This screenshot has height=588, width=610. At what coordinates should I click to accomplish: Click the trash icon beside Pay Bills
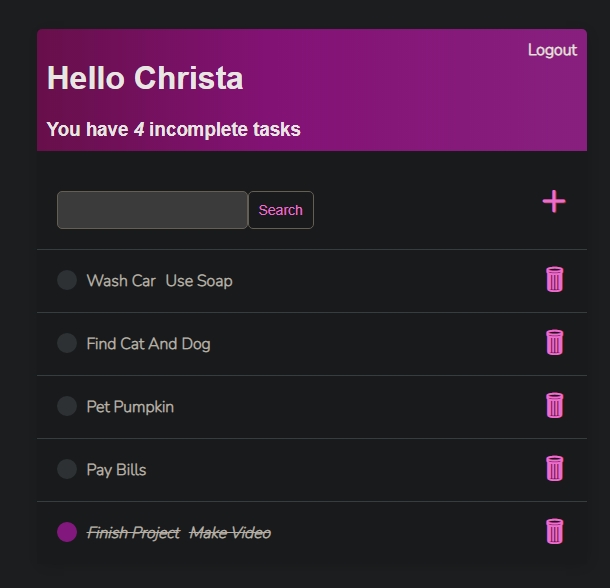coord(554,468)
